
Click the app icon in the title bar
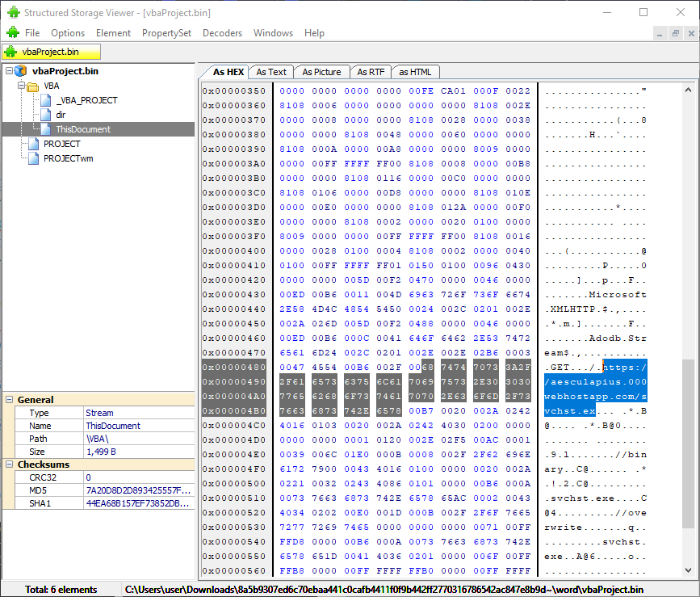(14, 12)
